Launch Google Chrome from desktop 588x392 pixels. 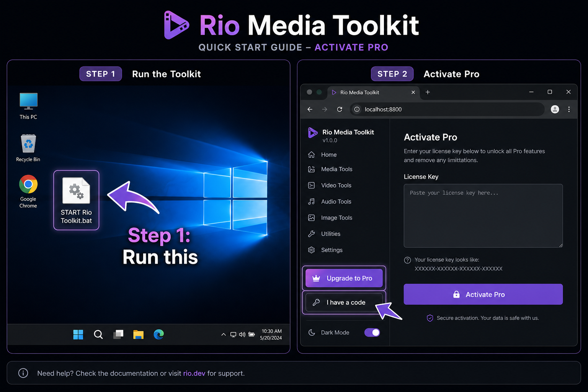pyautogui.click(x=28, y=191)
